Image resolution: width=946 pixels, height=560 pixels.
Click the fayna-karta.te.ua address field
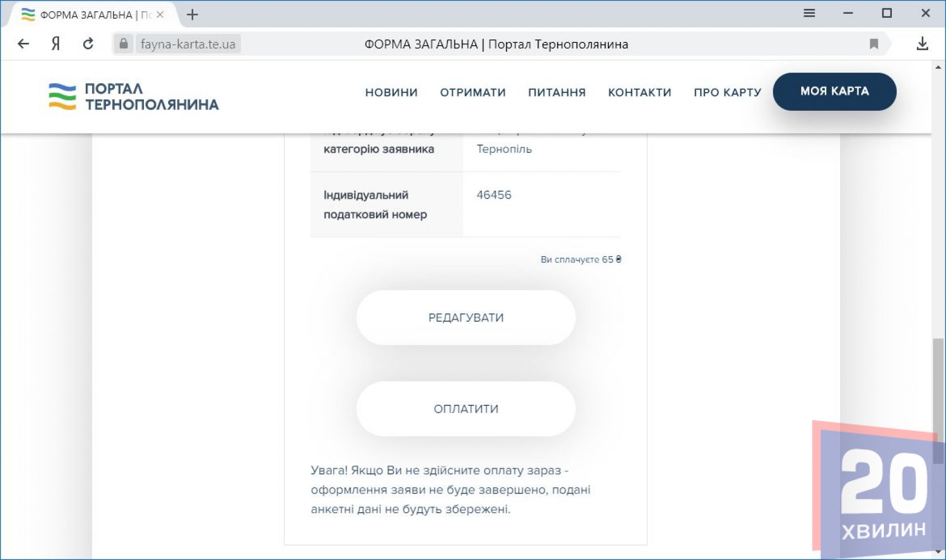click(188, 44)
